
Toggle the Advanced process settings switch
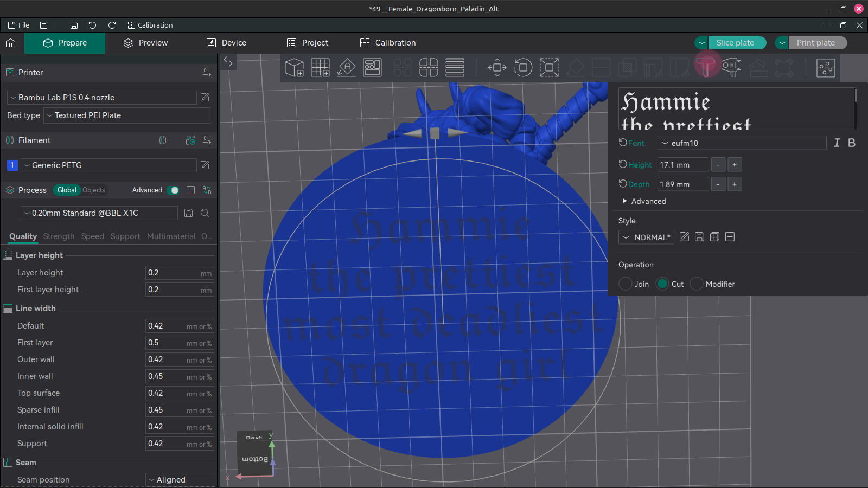174,190
